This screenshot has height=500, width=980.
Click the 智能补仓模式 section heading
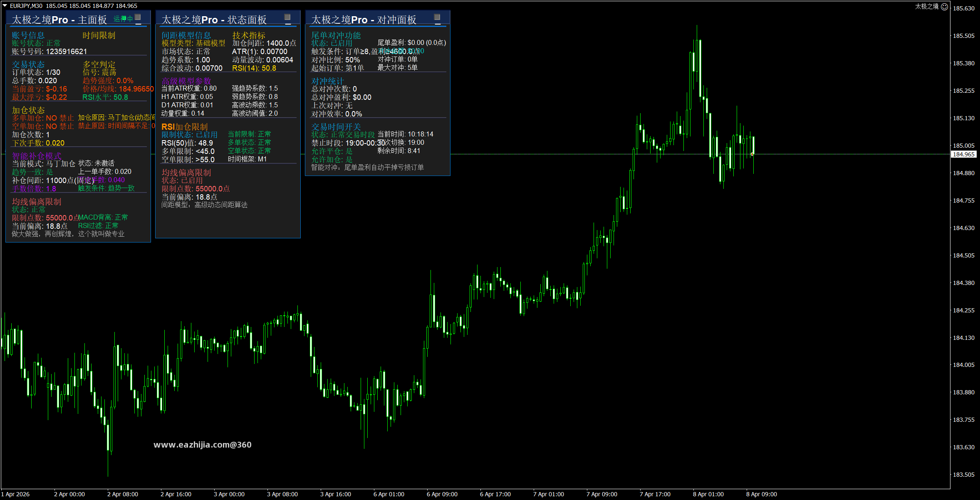37,156
